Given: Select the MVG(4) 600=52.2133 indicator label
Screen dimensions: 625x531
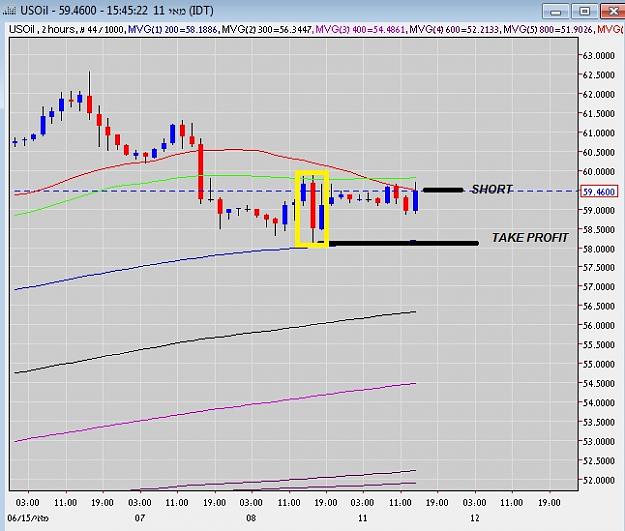Looking at the screenshot, I should coord(454,30).
